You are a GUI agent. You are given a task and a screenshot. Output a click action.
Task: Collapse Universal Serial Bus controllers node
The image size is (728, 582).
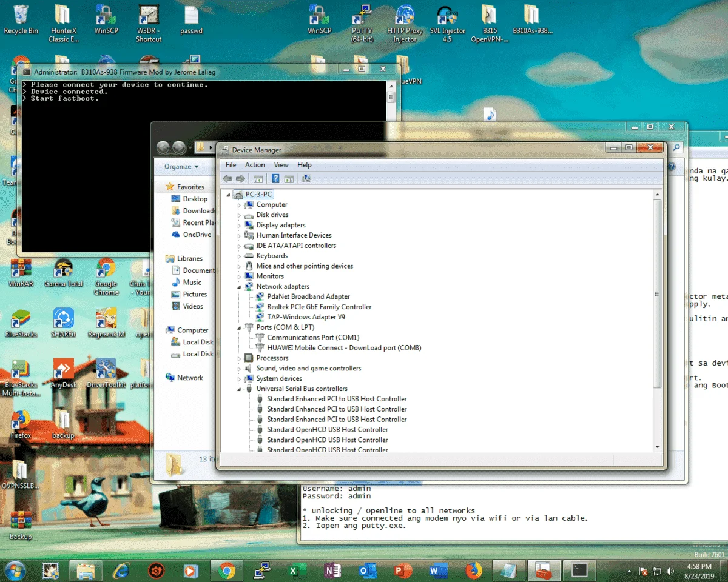(x=239, y=389)
